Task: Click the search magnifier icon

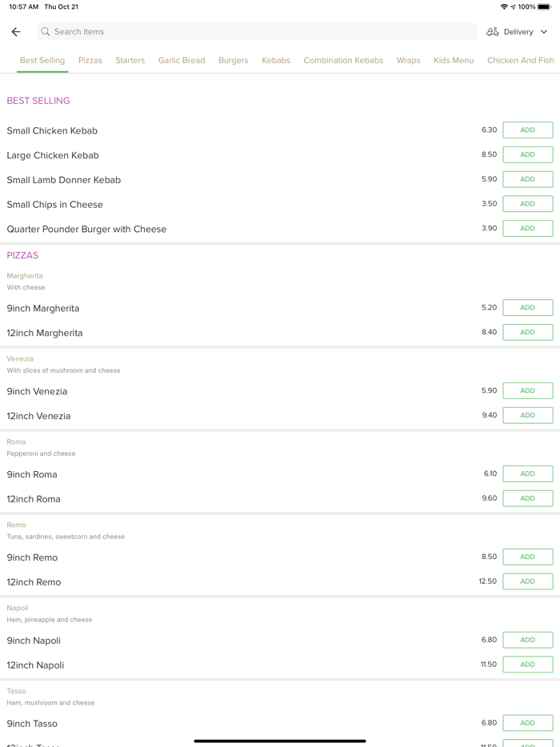Action: click(46, 32)
